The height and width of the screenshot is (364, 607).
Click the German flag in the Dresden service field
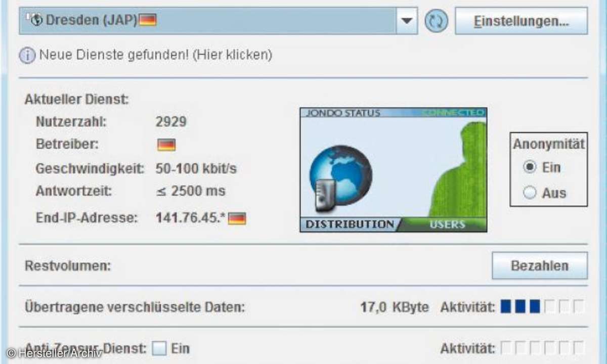147,20
